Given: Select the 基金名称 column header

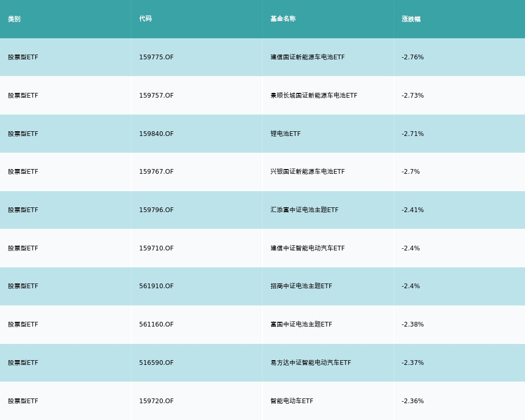Looking at the screenshot, I should [283, 19].
